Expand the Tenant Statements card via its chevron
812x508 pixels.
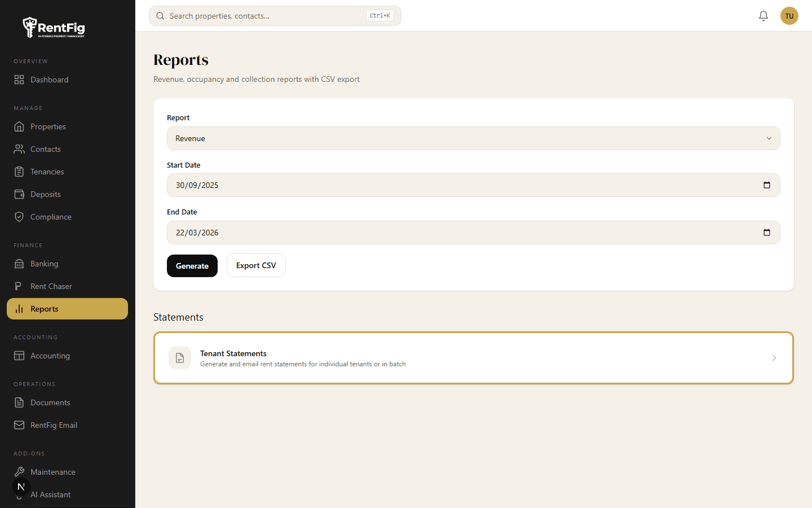pos(774,358)
